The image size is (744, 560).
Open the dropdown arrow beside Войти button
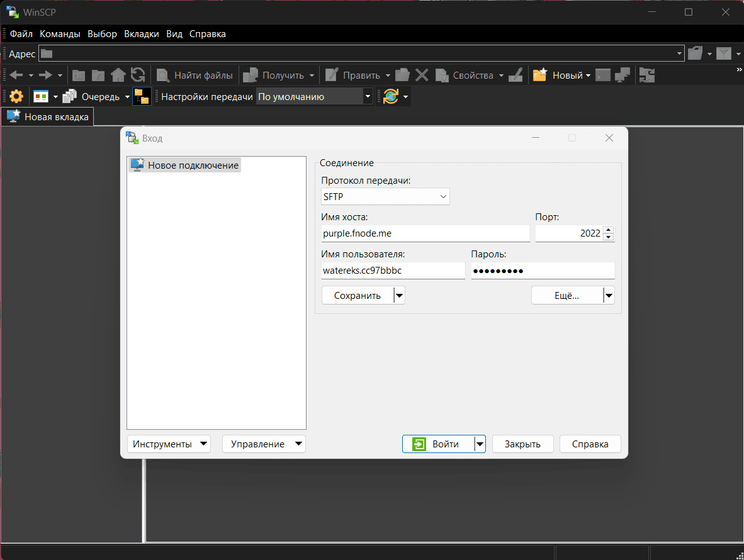click(x=480, y=444)
